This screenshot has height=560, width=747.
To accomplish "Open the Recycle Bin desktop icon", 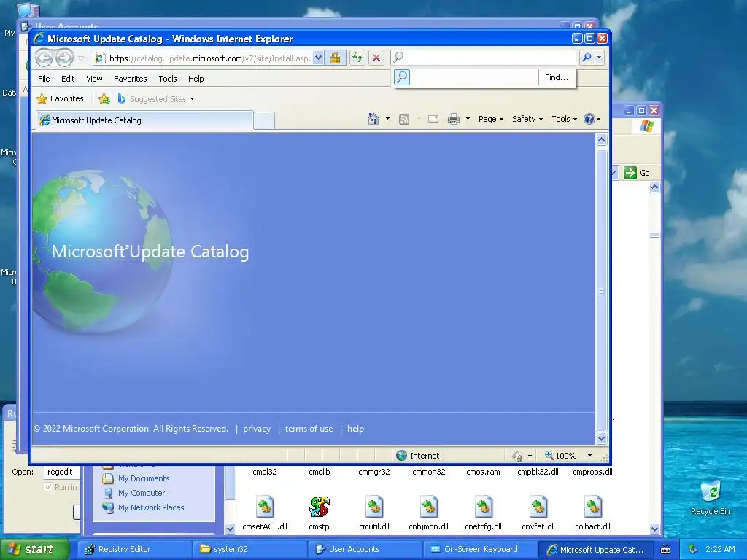I will tap(711, 498).
